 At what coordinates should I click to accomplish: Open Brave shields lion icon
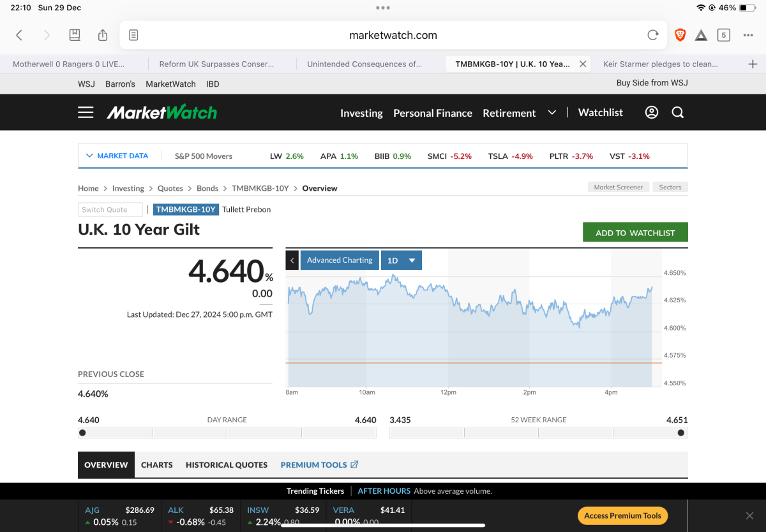(x=680, y=35)
